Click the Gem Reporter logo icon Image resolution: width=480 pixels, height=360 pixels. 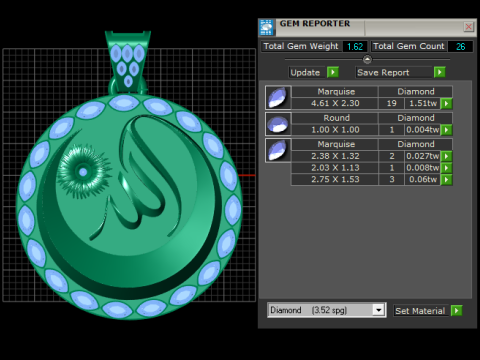pos(266,27)
